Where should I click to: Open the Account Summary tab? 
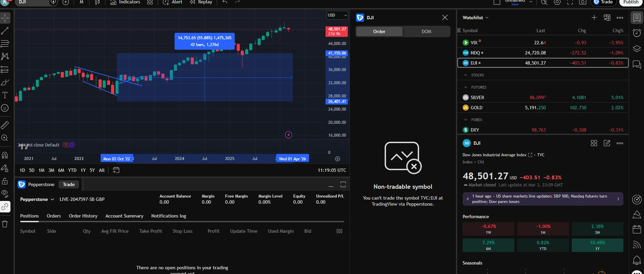(124, 216)
